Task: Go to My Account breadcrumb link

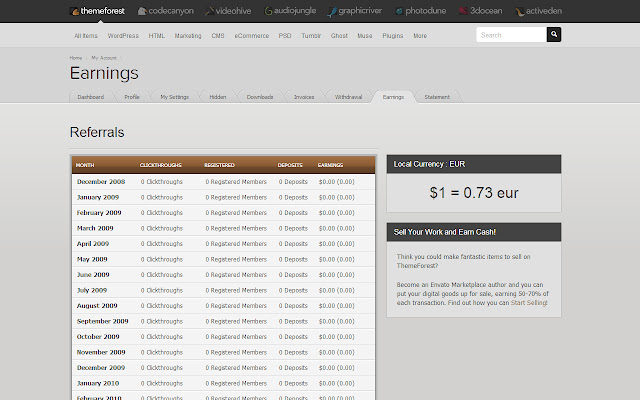Action: pyautogui.click(x=104, y=58)
